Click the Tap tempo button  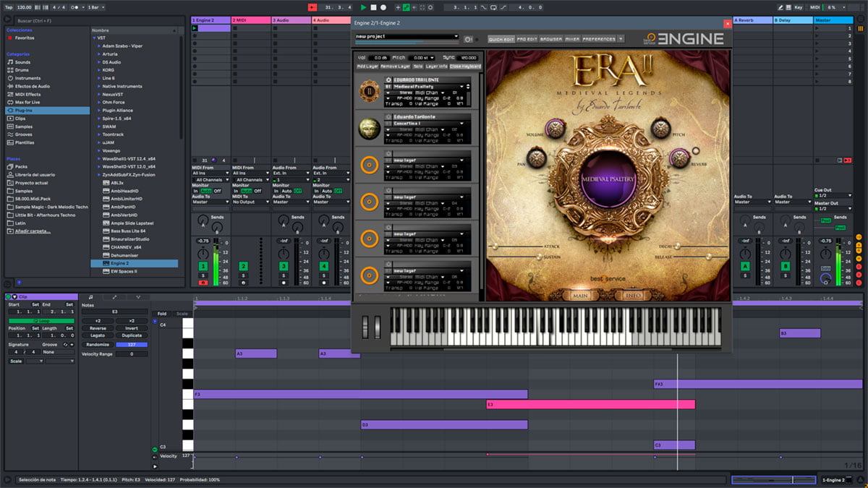9,7
